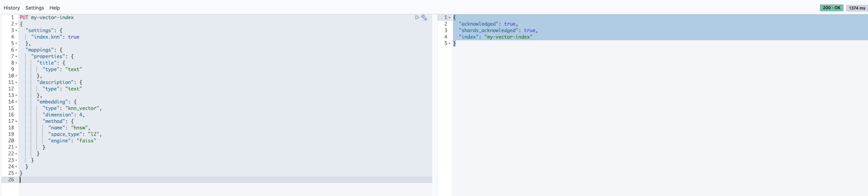868x196 pixels.
Task: Click the my-vector-index name in request line
Action: pos(52,17)
